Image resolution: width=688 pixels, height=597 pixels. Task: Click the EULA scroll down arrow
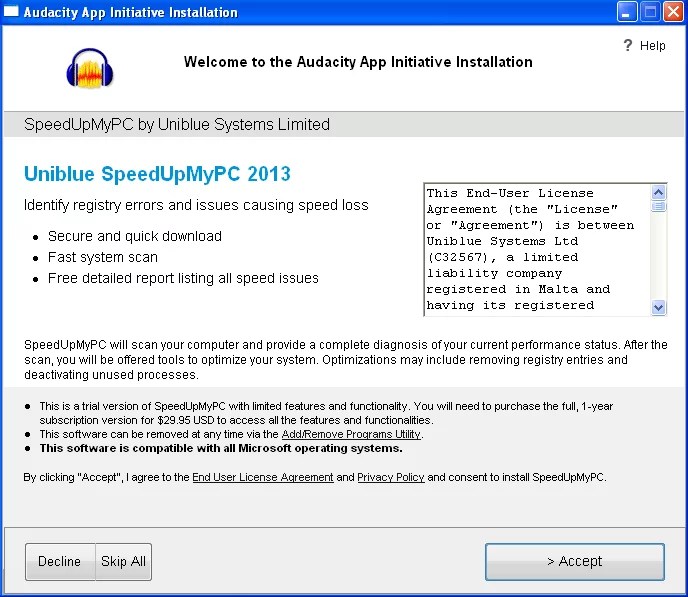coord(658,307)
